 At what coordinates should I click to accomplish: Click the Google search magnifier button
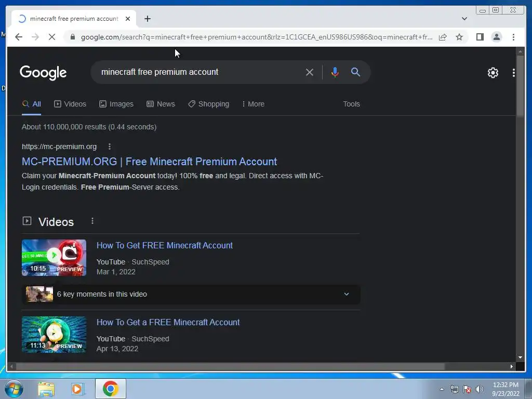pyautogui.click(x=355, y=72)
